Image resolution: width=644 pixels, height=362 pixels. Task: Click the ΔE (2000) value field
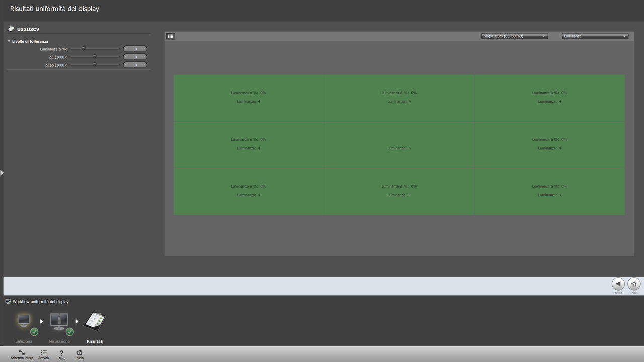click(135, 57)
